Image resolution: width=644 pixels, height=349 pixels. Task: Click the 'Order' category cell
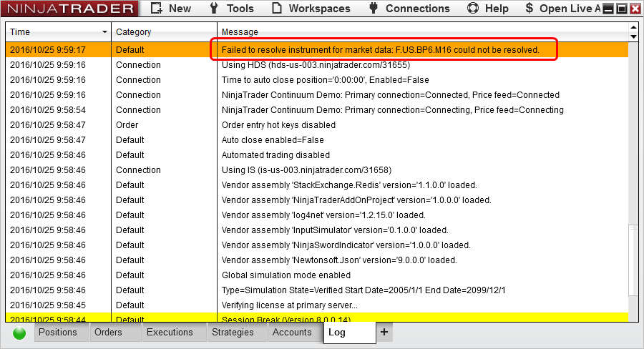coord(127,125)
